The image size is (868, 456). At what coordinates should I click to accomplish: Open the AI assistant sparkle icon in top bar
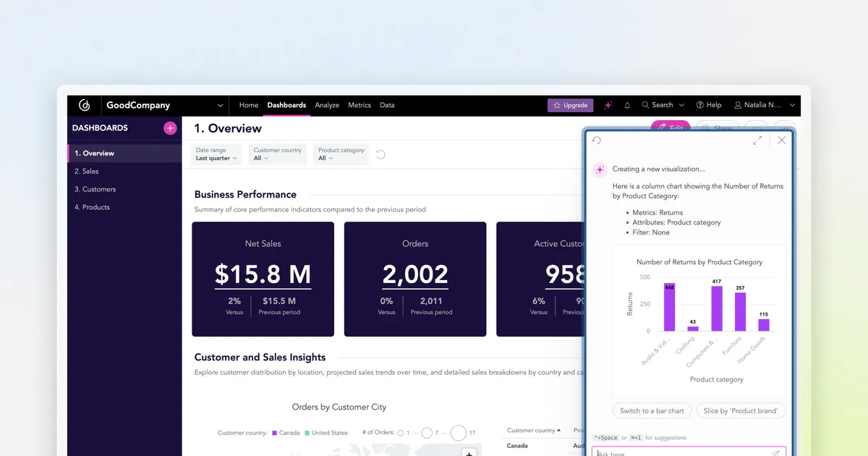(608, 105)
